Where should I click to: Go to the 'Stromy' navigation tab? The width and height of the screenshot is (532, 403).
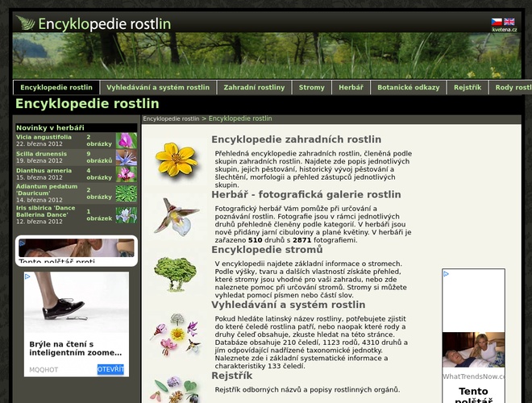pyautogui.click(x=312, y=88)
